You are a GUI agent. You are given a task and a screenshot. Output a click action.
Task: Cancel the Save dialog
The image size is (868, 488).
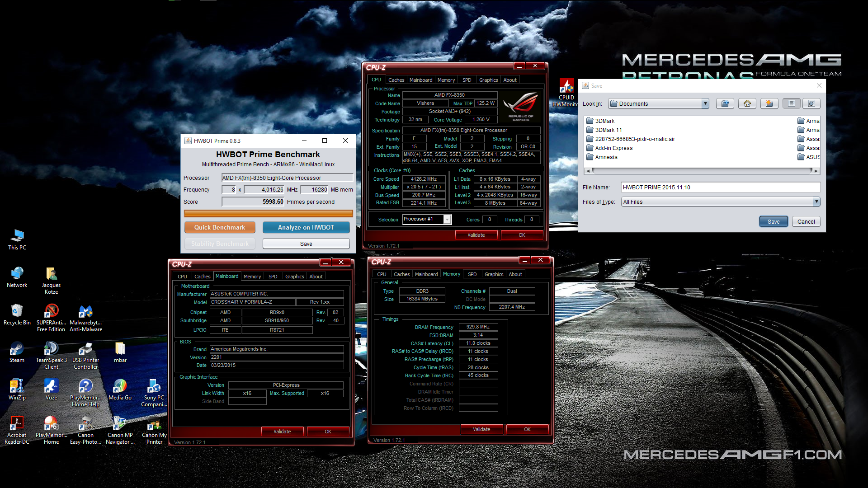(x=806, y=221)
